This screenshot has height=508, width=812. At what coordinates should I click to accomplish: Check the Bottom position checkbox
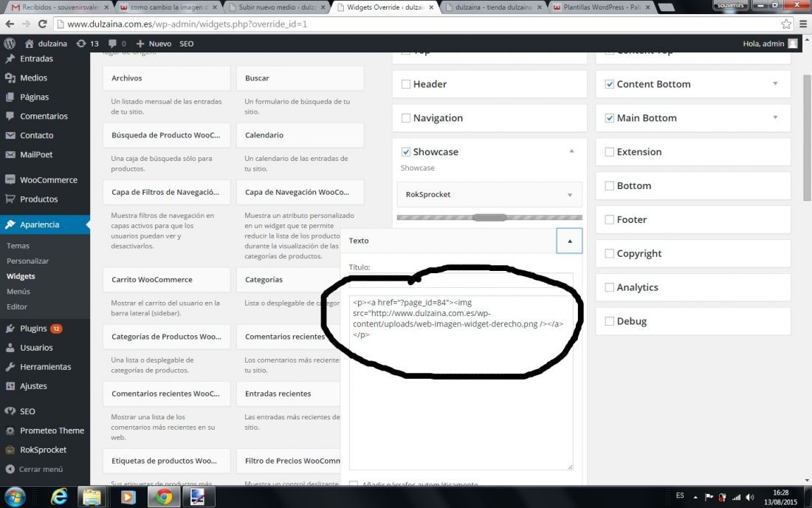point(610,185)
